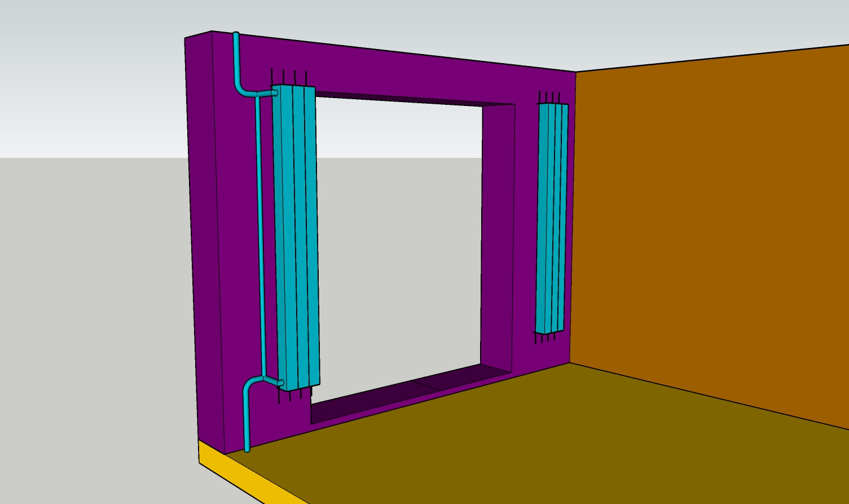Click the upper pipe connector into left radiator

tap(267, 93)
